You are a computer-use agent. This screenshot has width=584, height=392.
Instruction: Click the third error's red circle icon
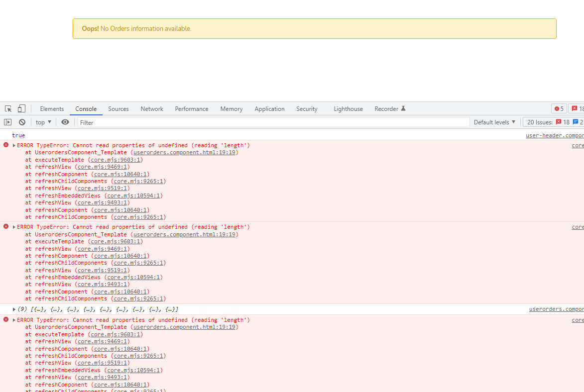6,319
